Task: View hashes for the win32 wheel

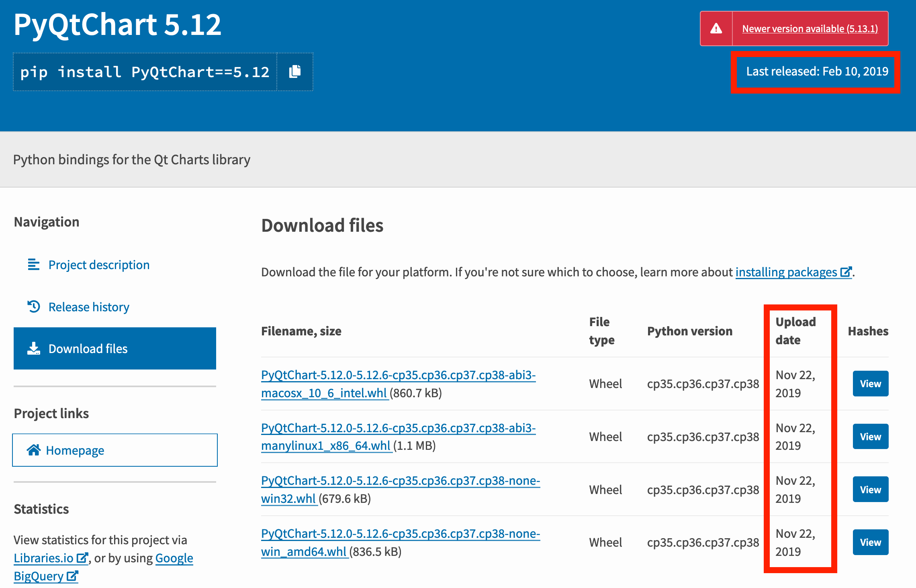Action: tap(870, 489)
